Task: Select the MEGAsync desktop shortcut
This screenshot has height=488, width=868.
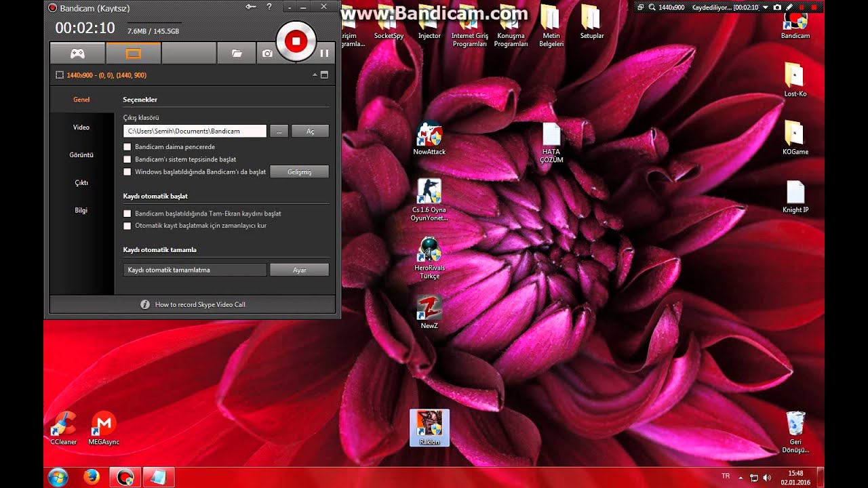Action: (104, 428)
